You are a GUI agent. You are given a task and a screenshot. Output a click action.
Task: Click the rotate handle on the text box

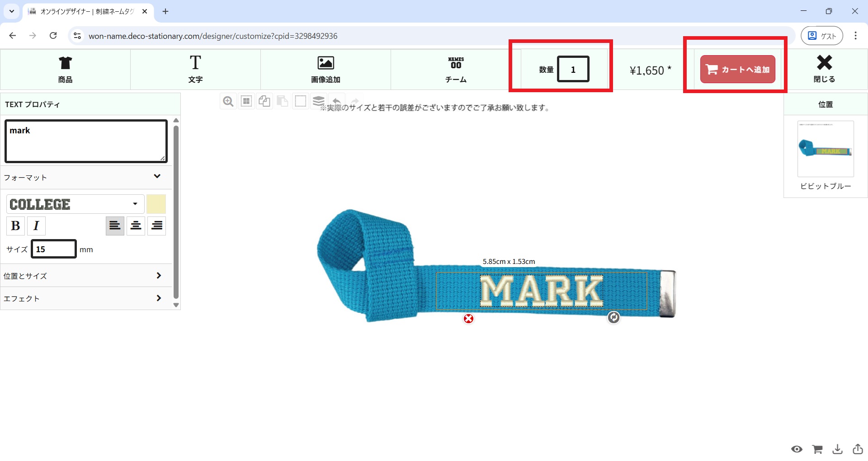click(x=613, y=318)
